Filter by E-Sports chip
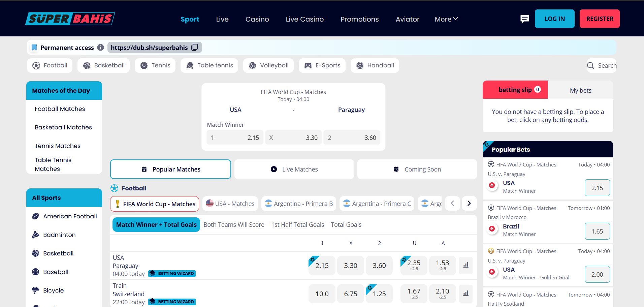This screenshot has width=644, height=307. (x=322, y=65)
